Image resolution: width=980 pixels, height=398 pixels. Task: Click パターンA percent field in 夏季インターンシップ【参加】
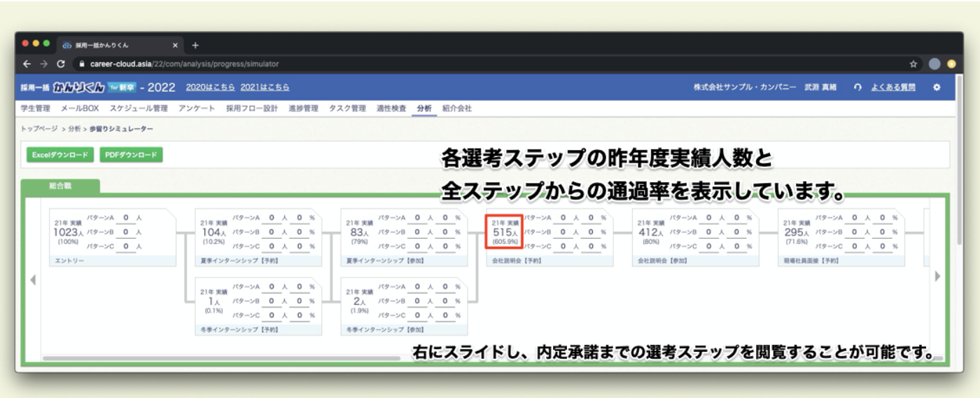point(444,218)
